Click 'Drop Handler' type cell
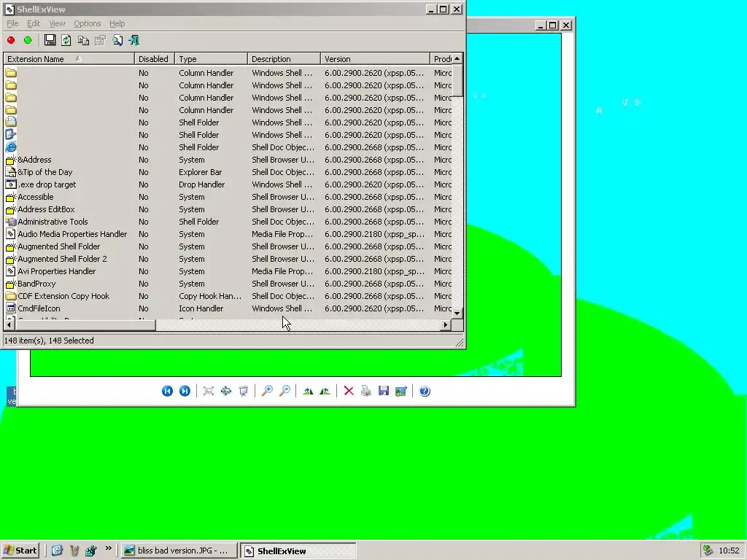 pos(201,184)
